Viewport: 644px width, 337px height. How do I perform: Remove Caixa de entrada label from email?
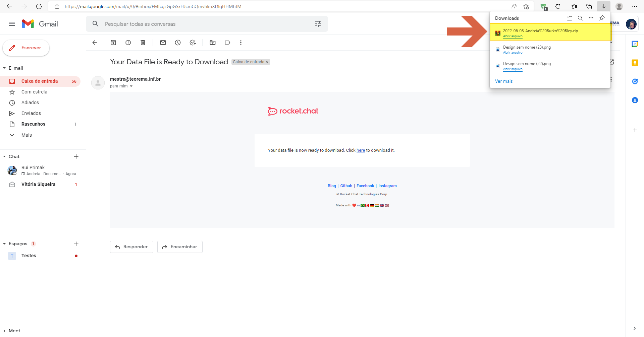coord(267,62)
